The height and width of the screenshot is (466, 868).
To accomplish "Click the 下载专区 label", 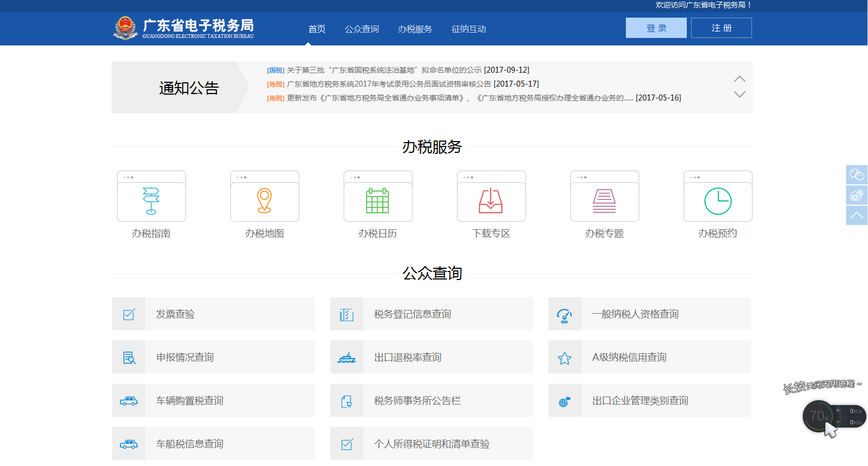I will 491,234.
